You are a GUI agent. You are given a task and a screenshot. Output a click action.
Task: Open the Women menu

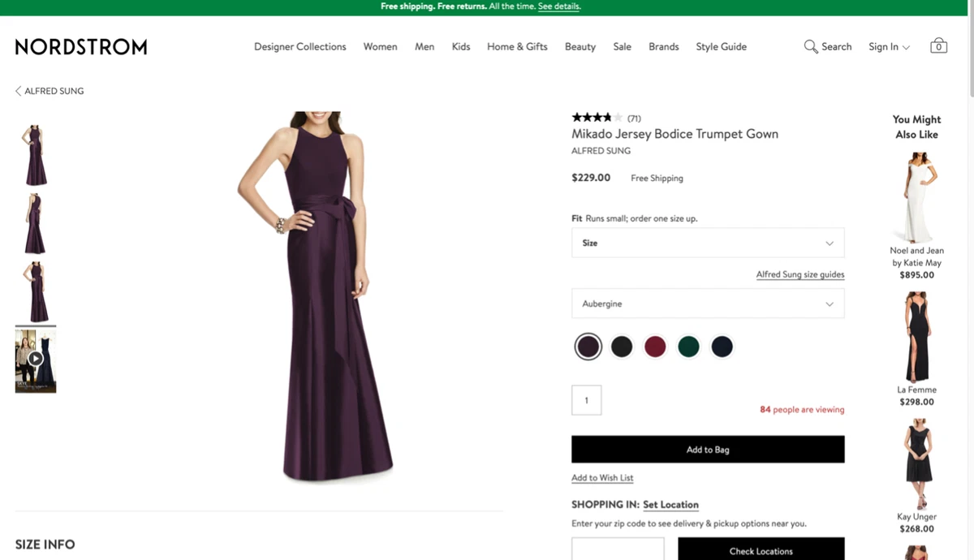[x=380, y=46]
